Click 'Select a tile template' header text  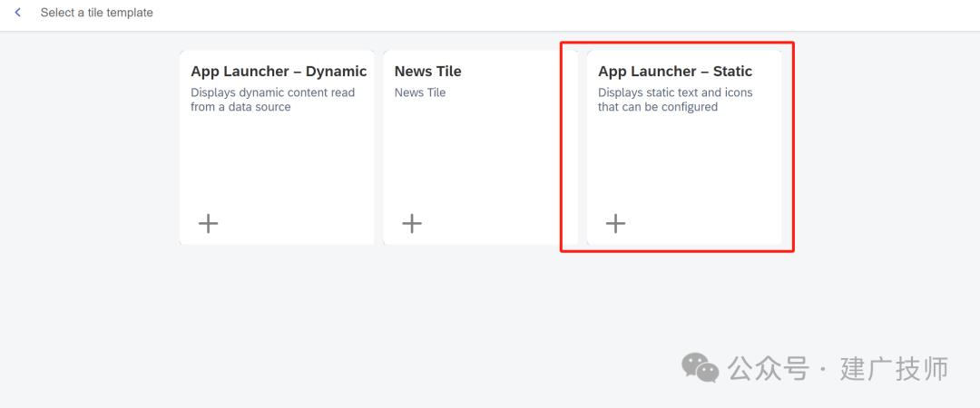click(x=97, y=13)
